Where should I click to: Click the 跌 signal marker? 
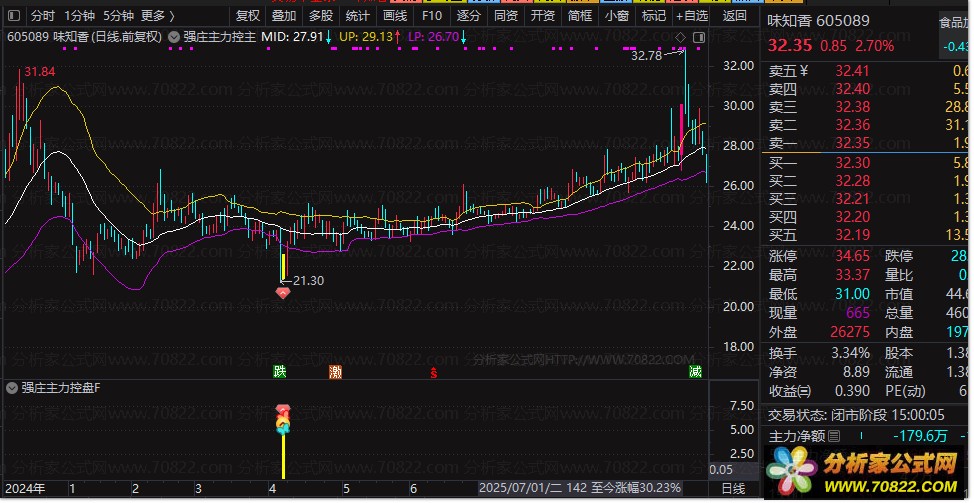[x=280, y=372]
